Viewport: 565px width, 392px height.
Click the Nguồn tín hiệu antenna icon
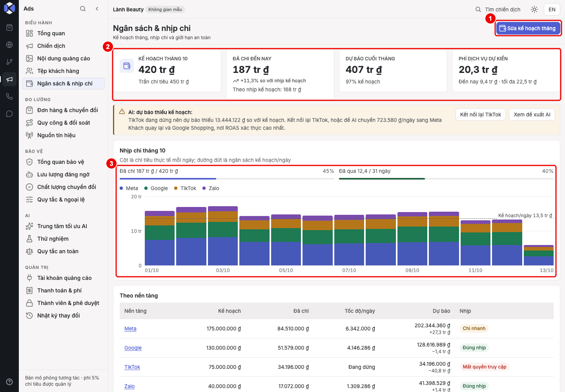pos(29,135)
